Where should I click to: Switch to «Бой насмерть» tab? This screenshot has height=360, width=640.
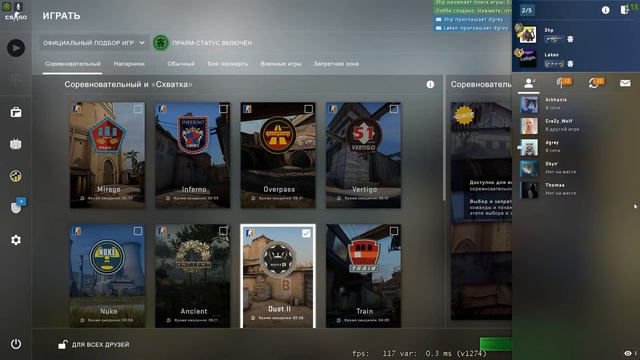[x=228, y=64]
